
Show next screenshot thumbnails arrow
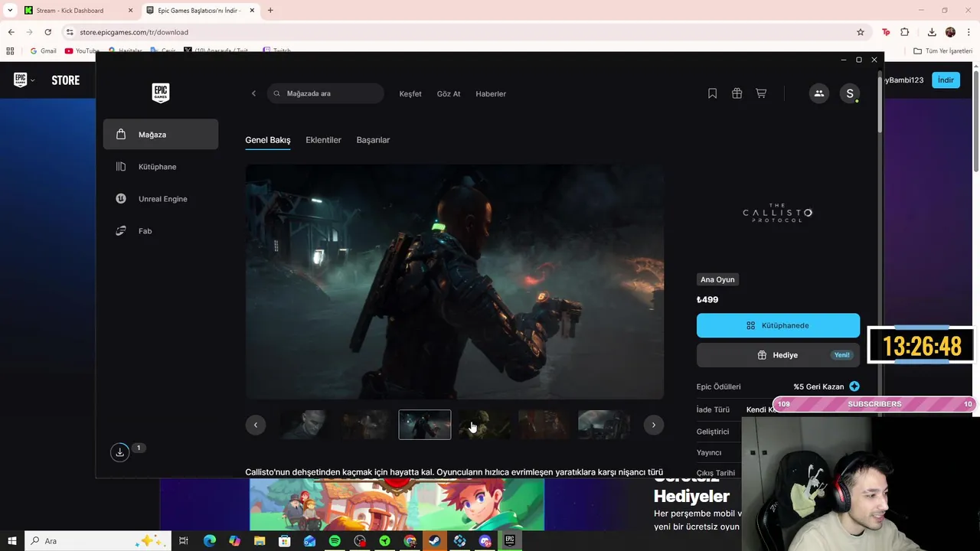point(654,425)
